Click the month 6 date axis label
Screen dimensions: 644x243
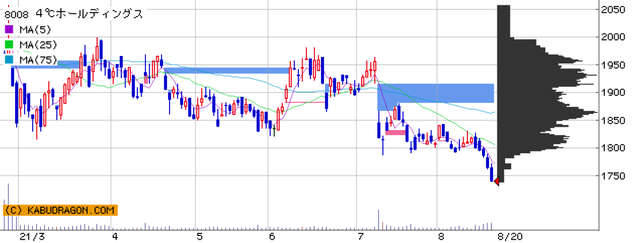pos(272,236)
